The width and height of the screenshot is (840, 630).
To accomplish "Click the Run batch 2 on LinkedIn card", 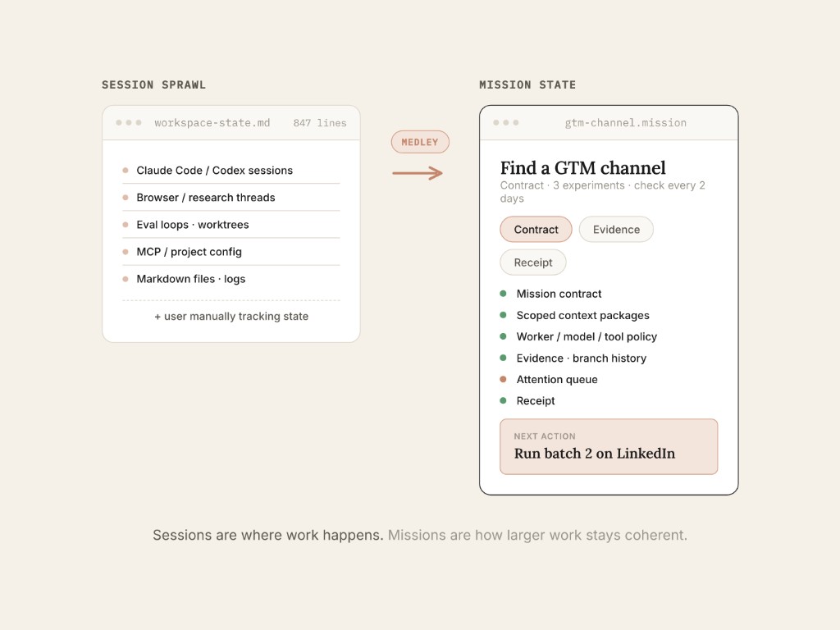I will pyautogui.click(x=609, y=447).
